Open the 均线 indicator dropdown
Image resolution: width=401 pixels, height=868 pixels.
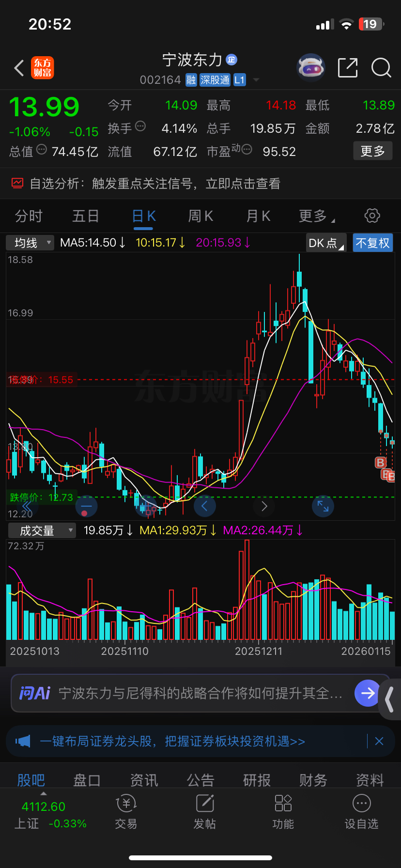pyautogui.click(x=30, y=243)
